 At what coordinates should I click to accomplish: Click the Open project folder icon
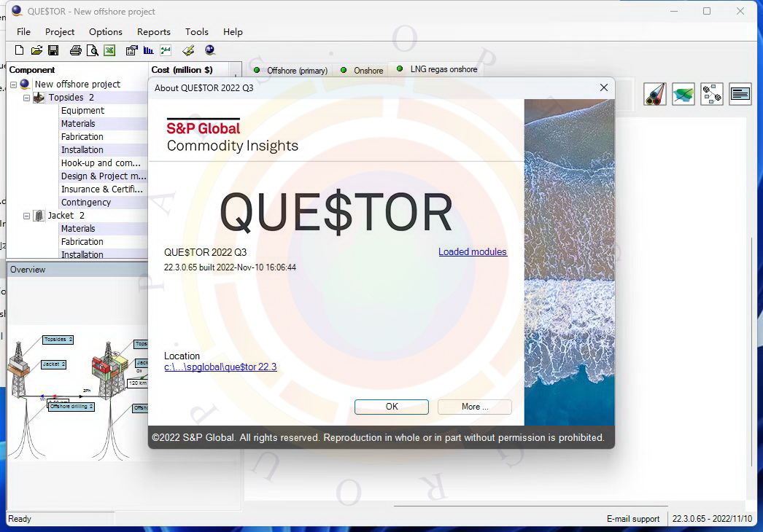tap(36, 50)
